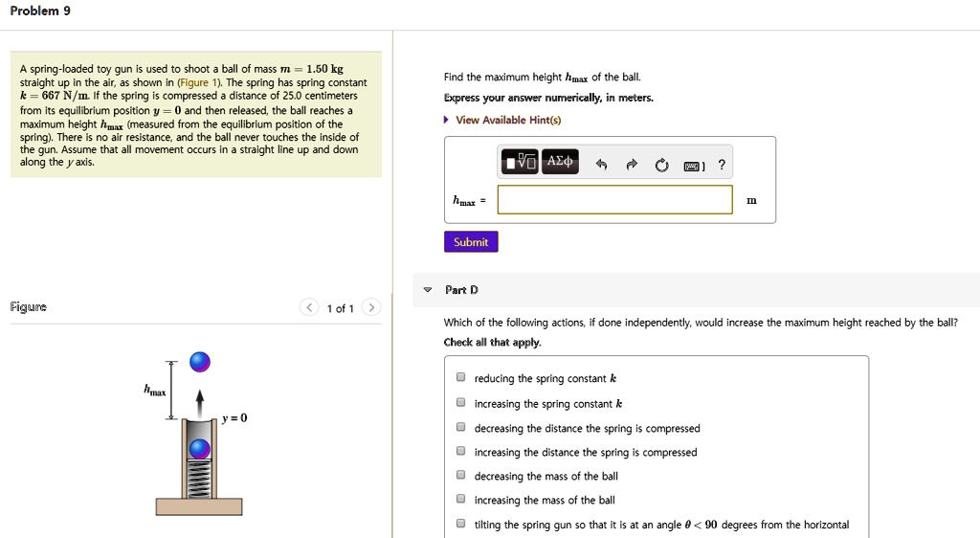
Task: Tick 'tilting the spring gun' option
Action: click(460, 524)
